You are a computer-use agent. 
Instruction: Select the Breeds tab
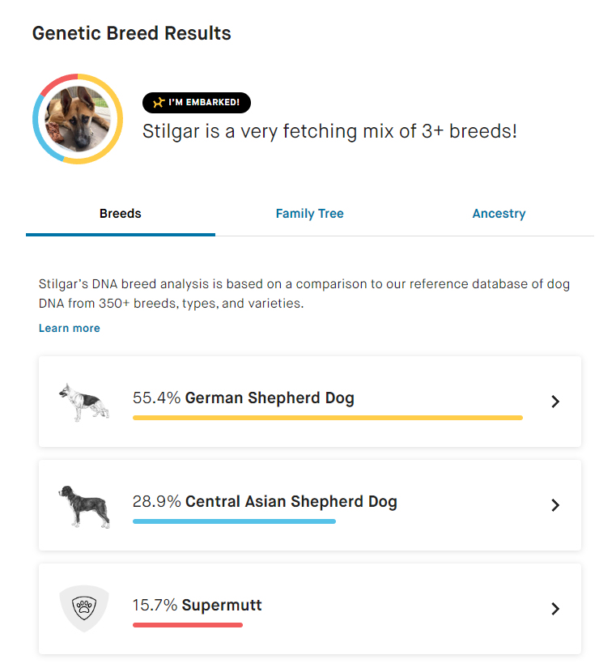(121, 214)
